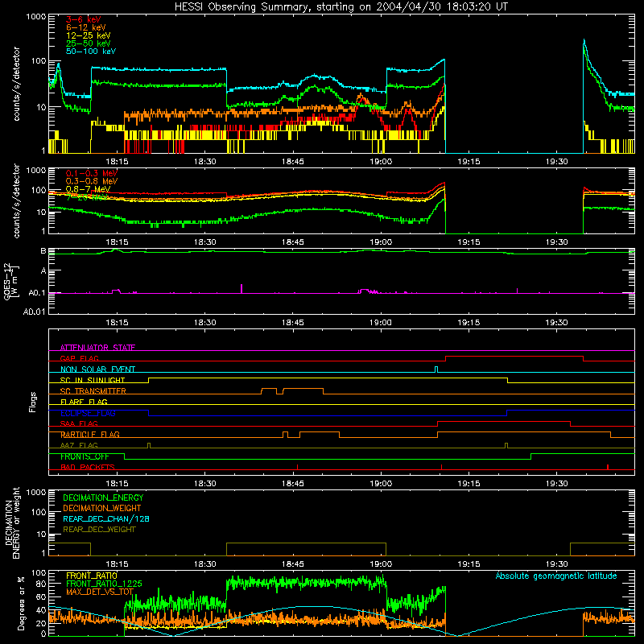This screenshot has height=644, width=644.
Task: Select the 80 tick label in bottom panel
Action: click(x=41, y=584)
